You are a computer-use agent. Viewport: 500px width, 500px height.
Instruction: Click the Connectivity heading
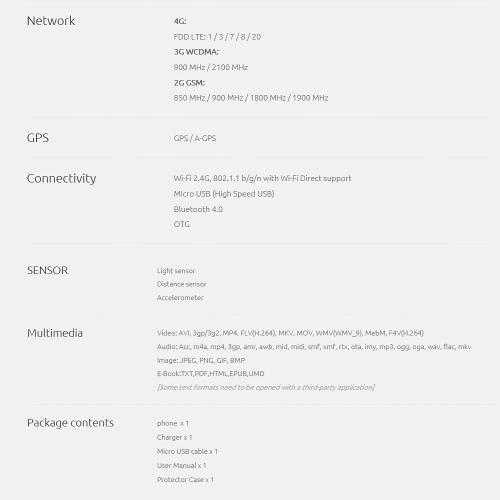(61, 178)
